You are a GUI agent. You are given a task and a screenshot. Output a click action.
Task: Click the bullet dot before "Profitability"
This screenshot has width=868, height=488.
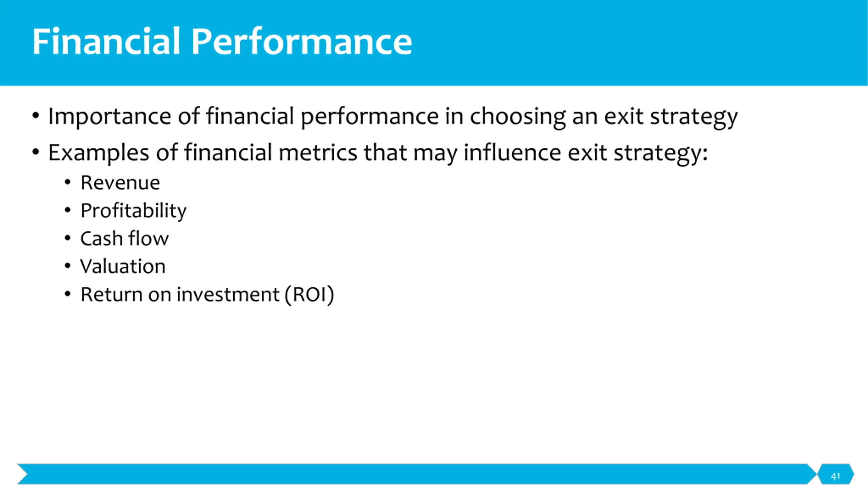[x=68, y=210]
